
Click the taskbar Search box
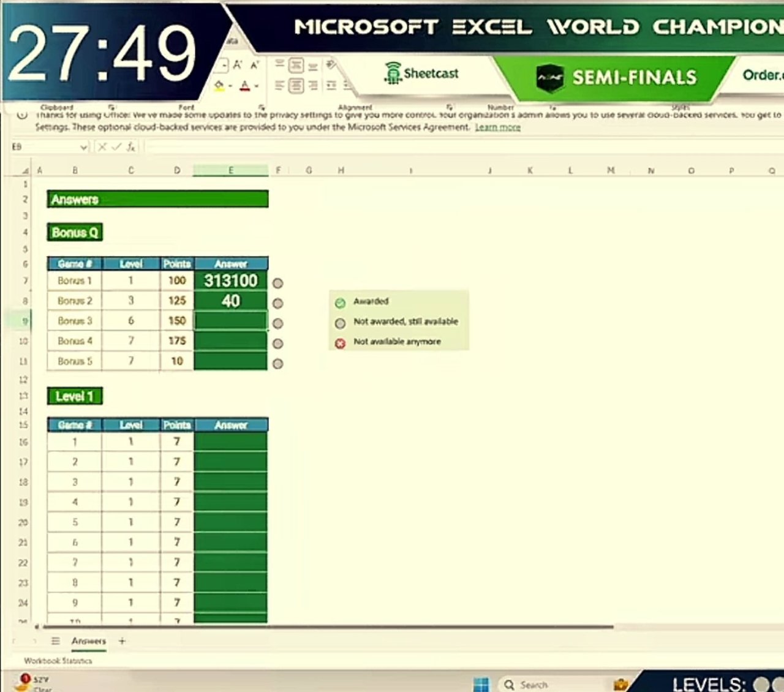(555, 684)
